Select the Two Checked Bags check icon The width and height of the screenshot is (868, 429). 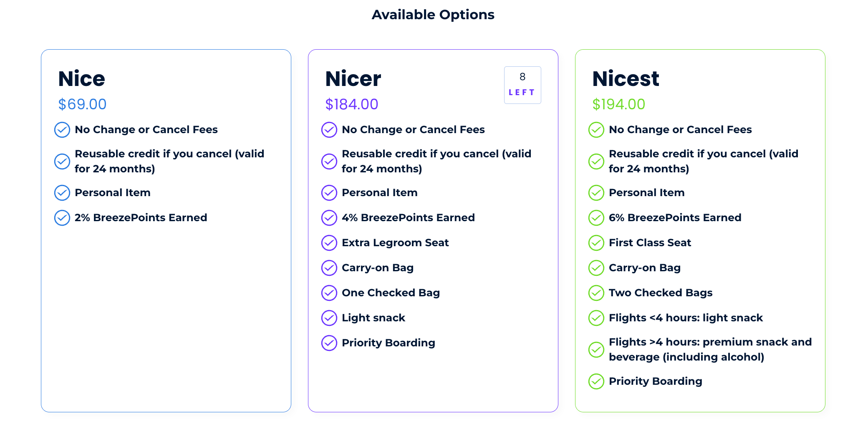coord(596,293)
